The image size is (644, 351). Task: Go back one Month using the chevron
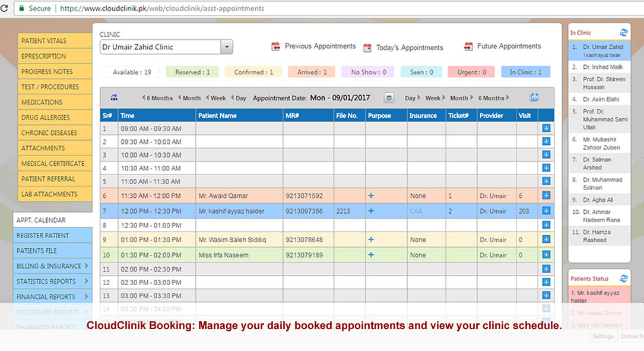click(x=189, y=97)
